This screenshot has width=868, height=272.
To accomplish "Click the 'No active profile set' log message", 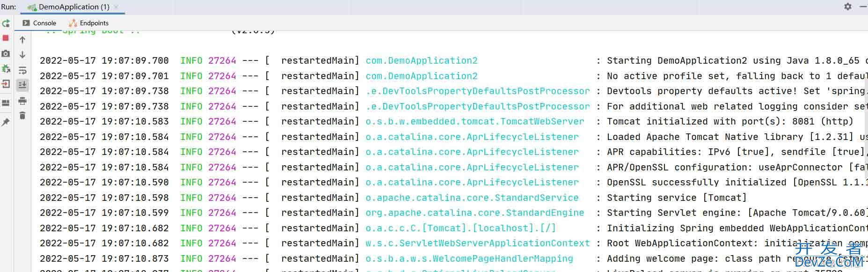I will [x=737, y=76].
